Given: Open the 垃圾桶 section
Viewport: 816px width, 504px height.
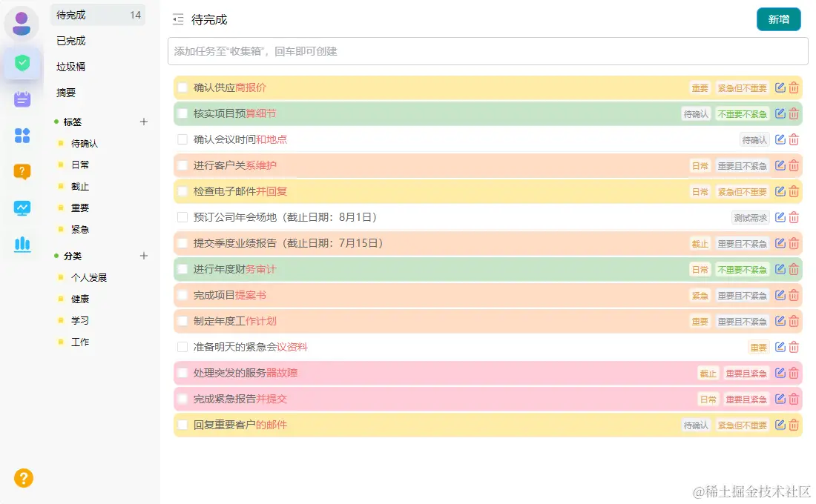Looking at the screenshot, I should point(71,67).
